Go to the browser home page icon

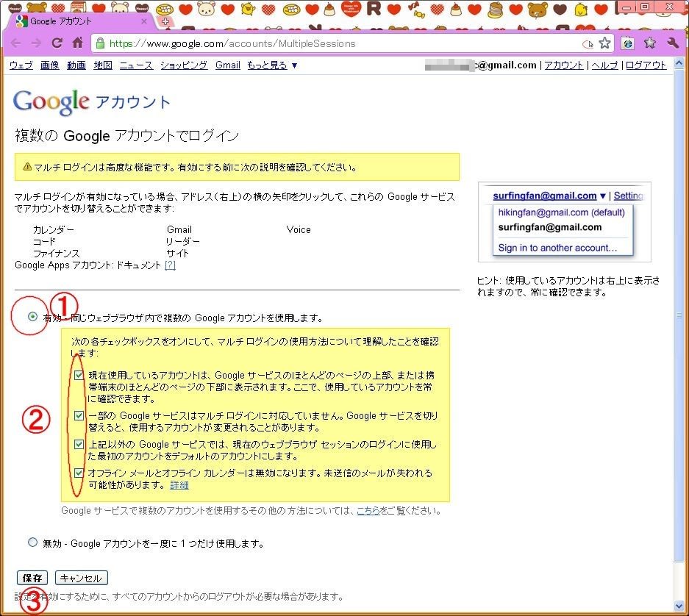[76, 43]
